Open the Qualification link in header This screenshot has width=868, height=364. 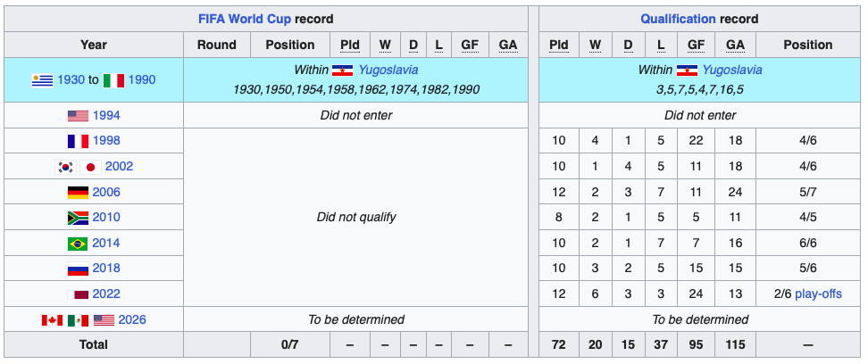click(678, 19)
